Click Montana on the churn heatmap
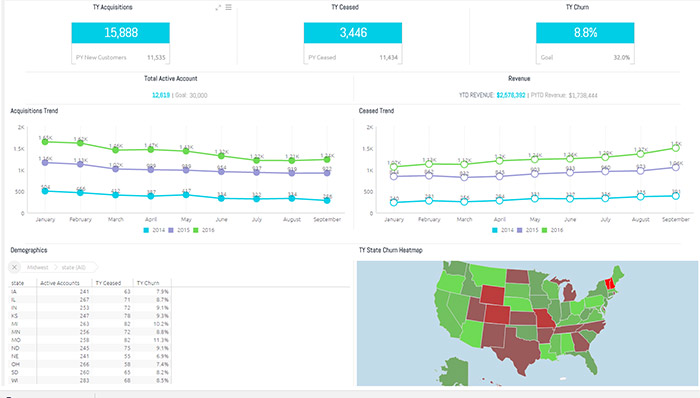 (487, 275)
